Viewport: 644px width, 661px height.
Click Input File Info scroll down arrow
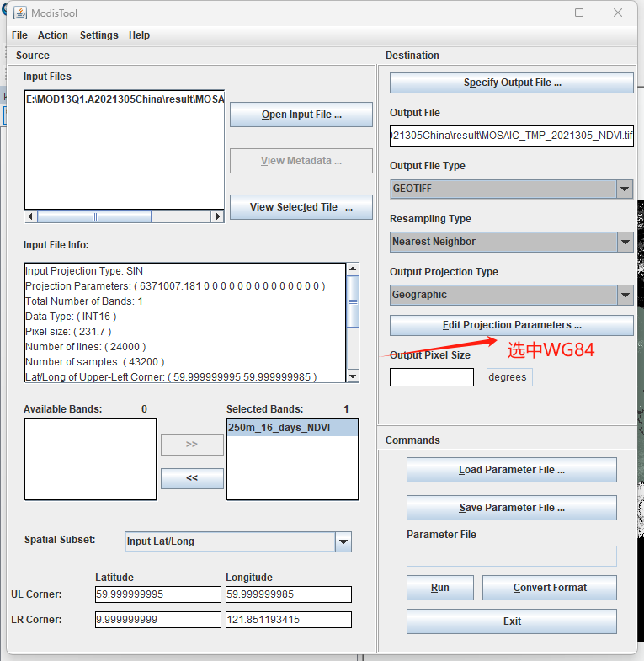pos(353,376)
